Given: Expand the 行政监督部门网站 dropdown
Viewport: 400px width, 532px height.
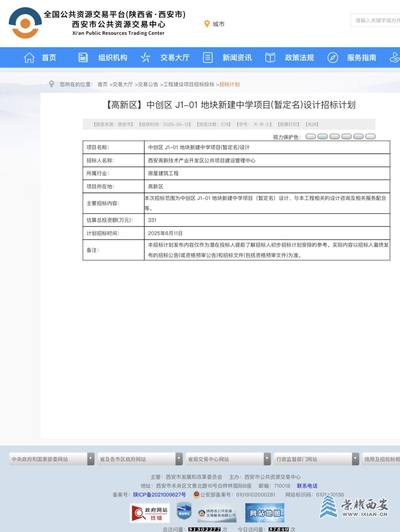Looking at the screenshot, I should (317, 459).
